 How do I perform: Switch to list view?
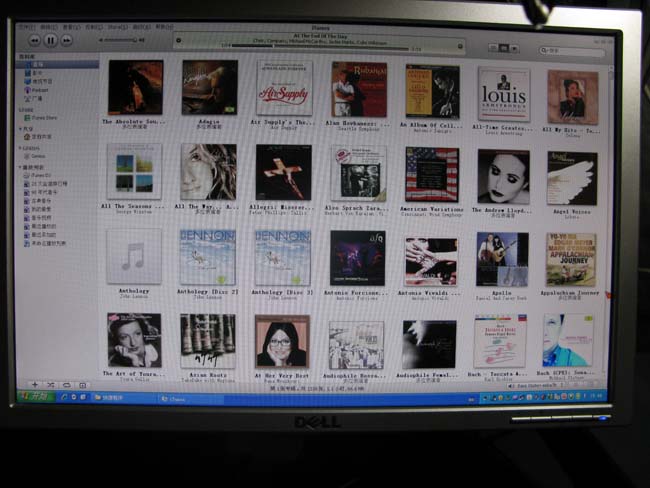(x=493, y=48)
